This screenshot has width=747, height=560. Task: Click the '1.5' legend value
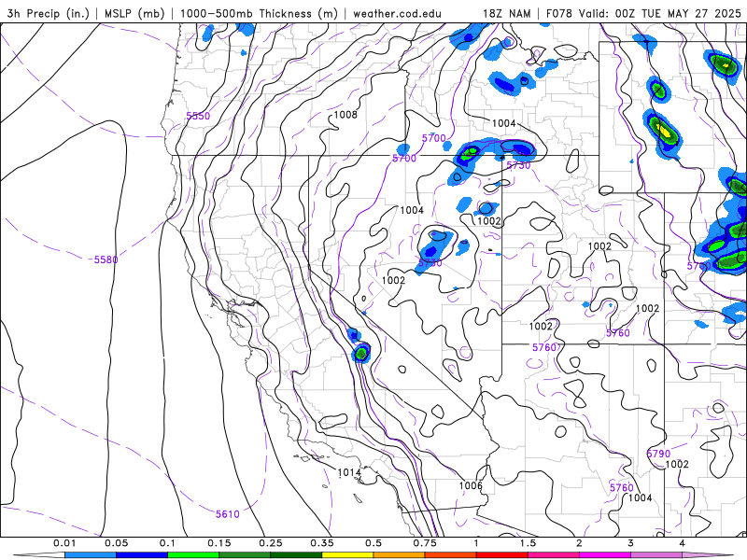[x=528, y=543]
